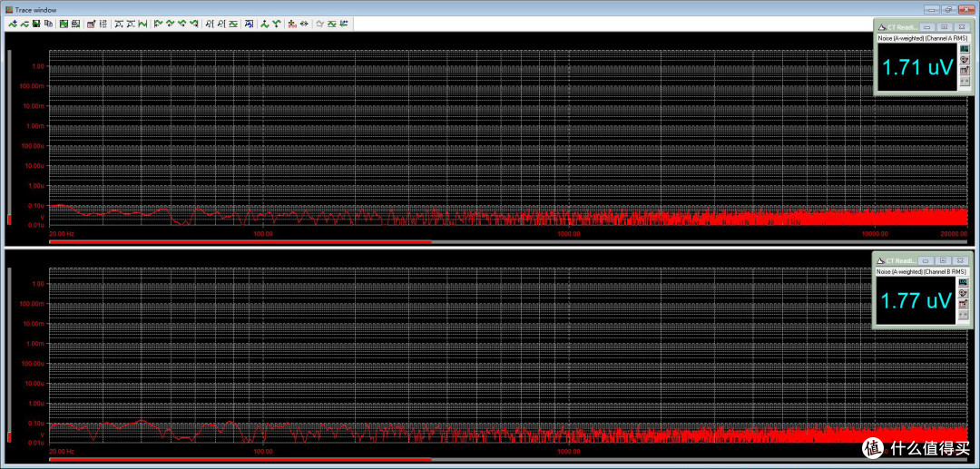This screenshot has width=980, height=469.
Task: Open the settings pencil icon in Channel A reading
Action: pos(965,71)
